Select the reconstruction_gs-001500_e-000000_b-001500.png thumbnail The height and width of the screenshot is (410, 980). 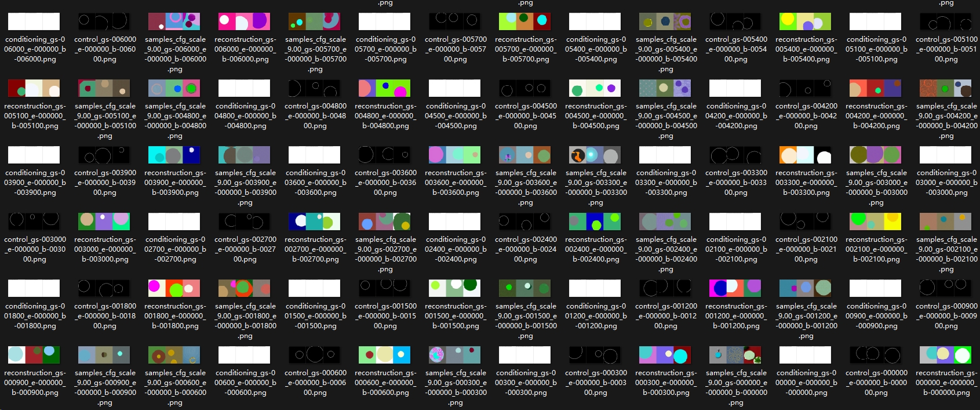455,288
